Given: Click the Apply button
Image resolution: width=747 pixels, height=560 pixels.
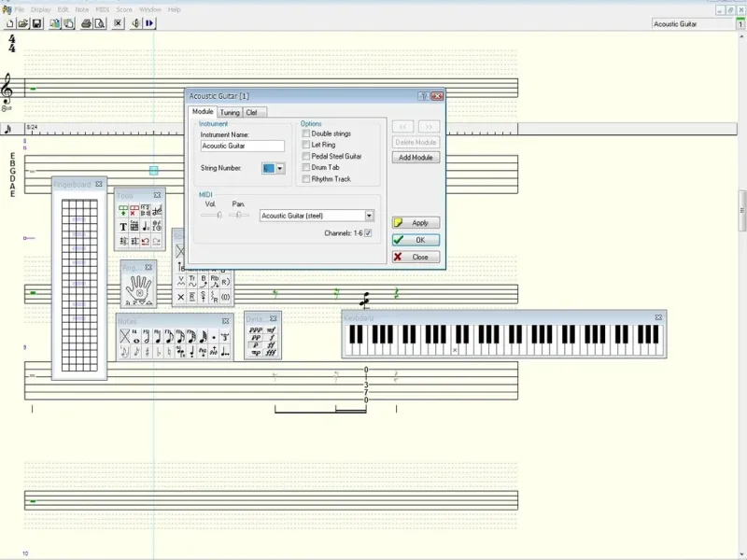Looking at the screenshot, I should tap(416, 222).
